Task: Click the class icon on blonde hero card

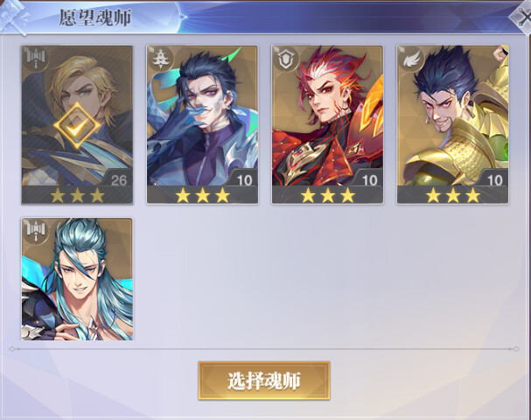Action: [36, 59]
